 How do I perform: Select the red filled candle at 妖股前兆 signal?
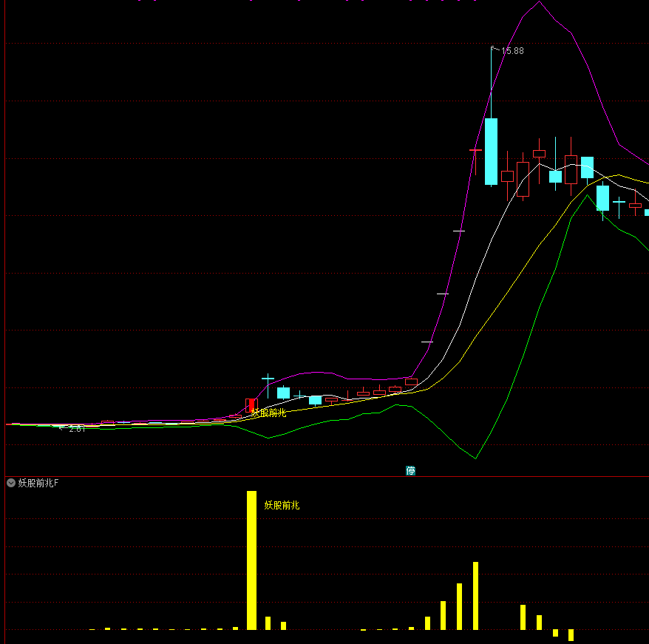point(251,405)
